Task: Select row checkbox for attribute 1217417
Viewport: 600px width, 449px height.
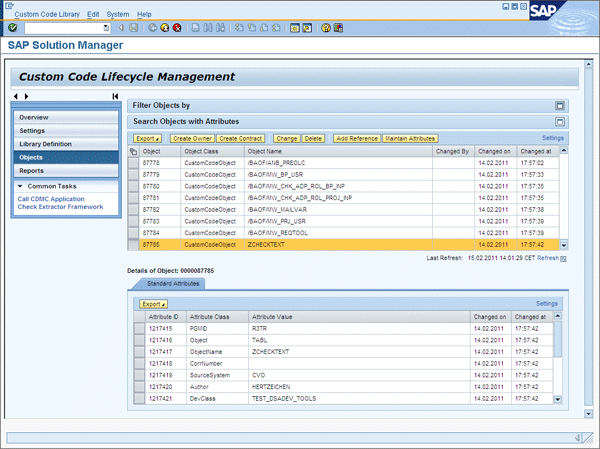Action: coord(139,352)
